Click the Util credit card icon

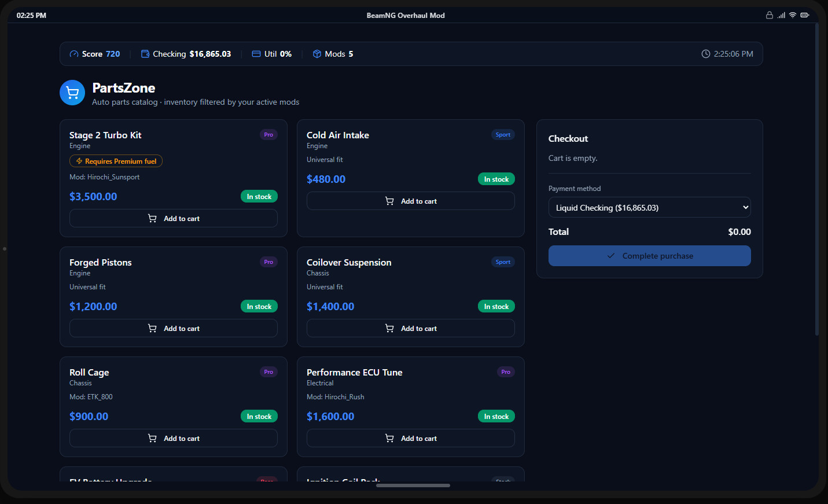pyautogui.click(x=256, y=54)
